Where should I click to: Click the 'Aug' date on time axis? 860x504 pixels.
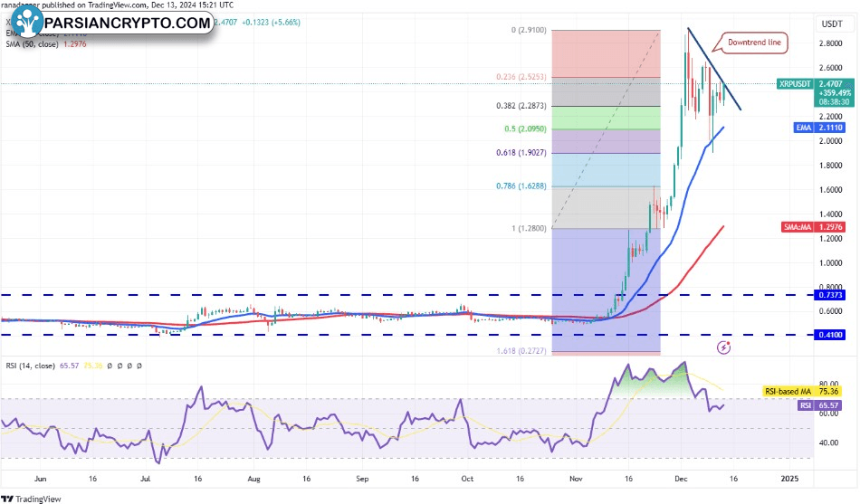[254, 479]
